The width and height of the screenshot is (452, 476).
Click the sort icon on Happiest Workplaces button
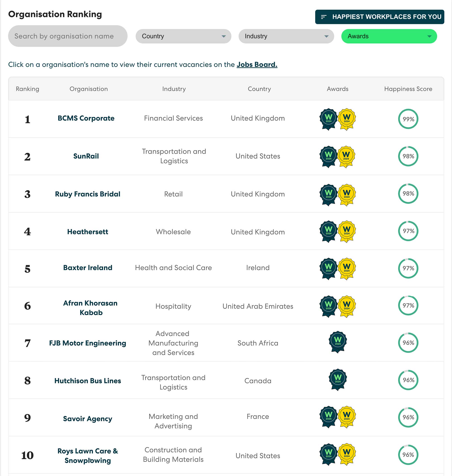click(x=324, y=17)
